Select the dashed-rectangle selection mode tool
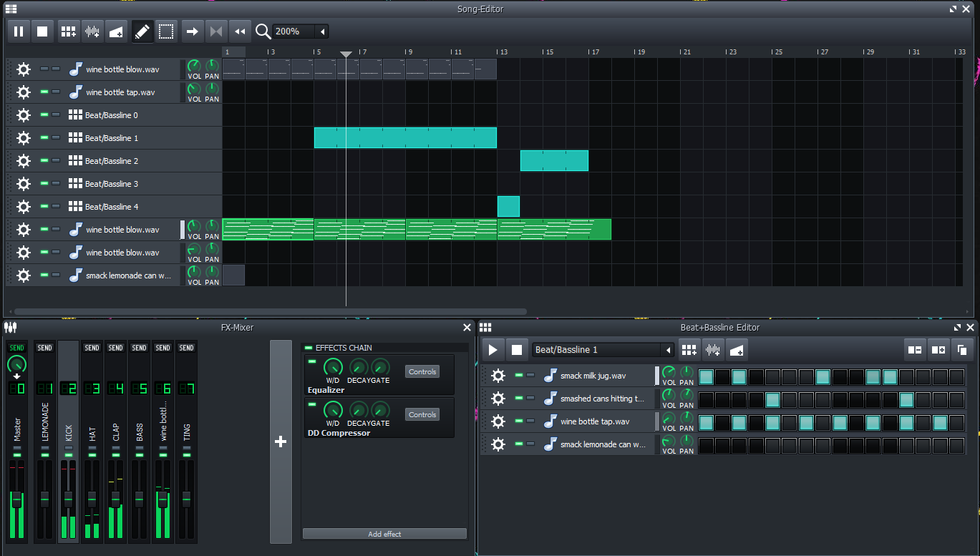This screenshot has height=556, width=980. coord(166,31)
